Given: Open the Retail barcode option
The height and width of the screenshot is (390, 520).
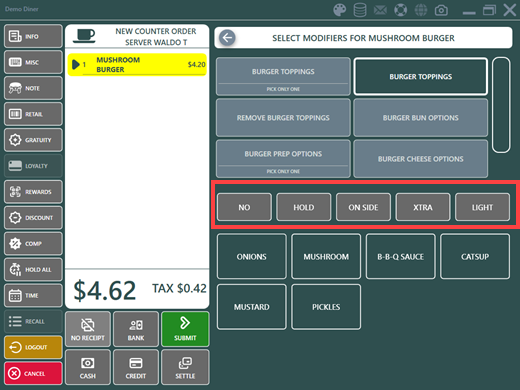Looking at the screenshot, I should (33, 114).
